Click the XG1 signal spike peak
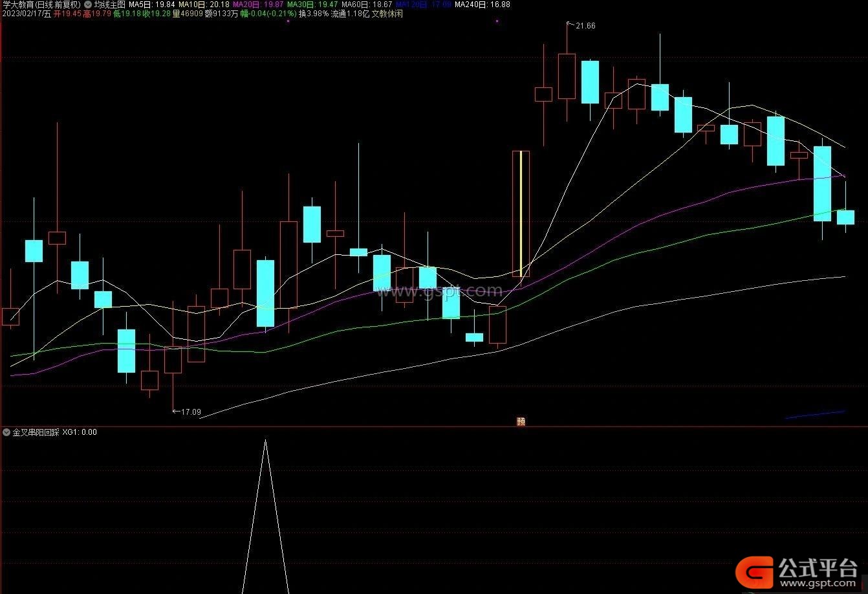Viewport: 868px width, 594px height. pyautogui.click(x=265, y=441)
